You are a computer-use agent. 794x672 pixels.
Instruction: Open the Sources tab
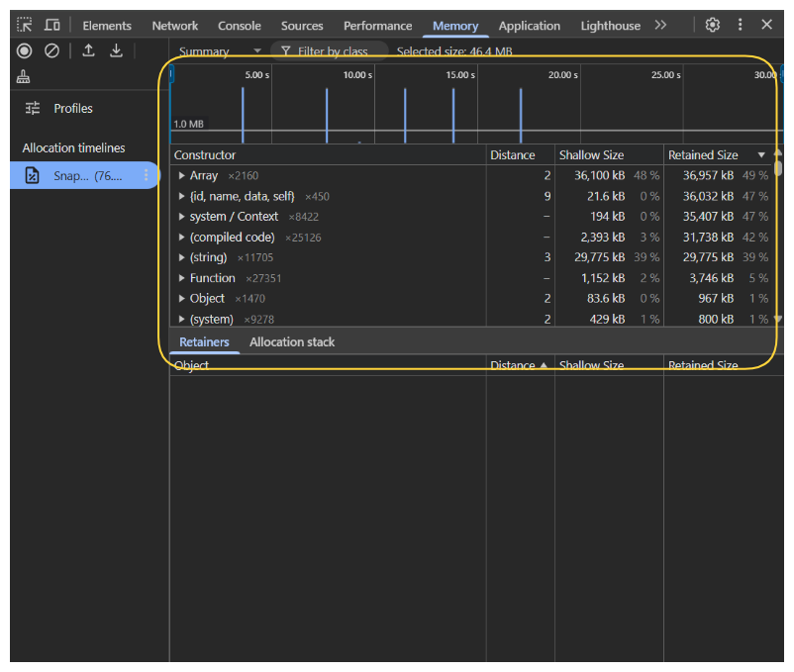pos(302,26)
